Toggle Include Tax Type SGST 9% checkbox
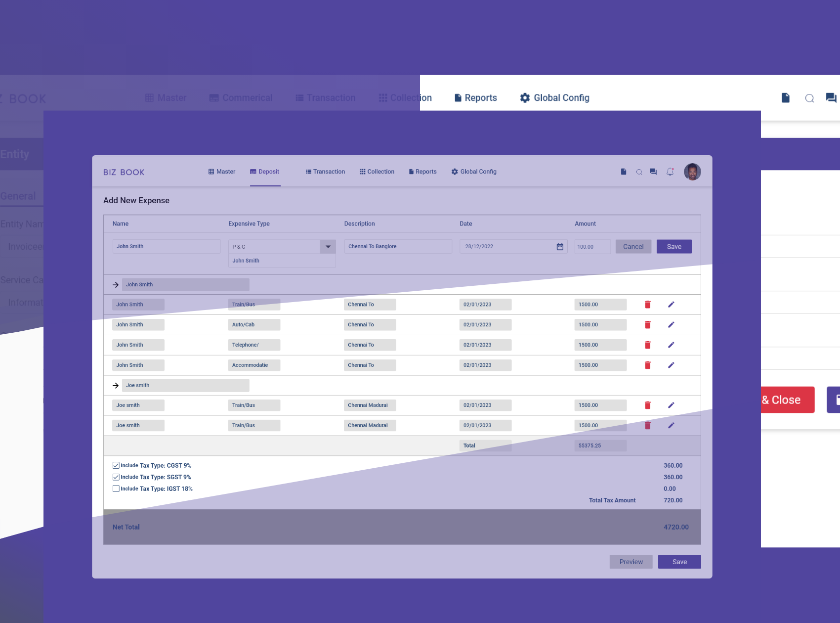Viewport: 840px width, 623px height. pyautogui.click(x=116, y=477)
